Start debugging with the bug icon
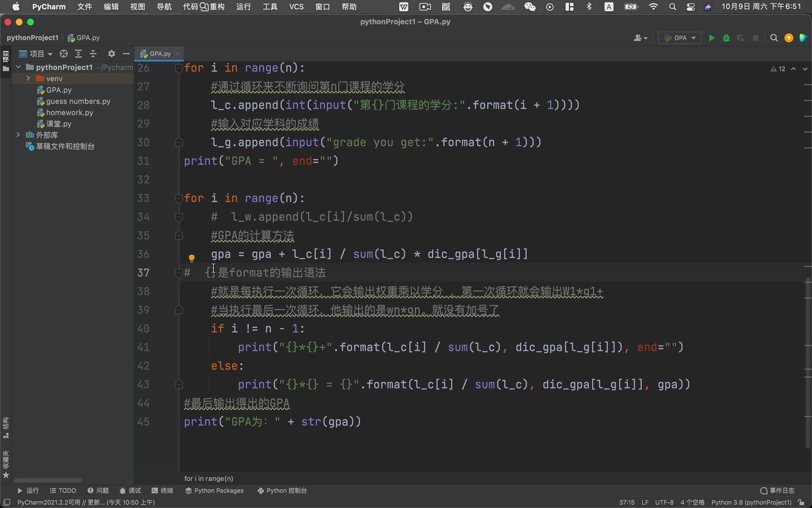Viewport: 812px width, 508px height. (726, 38)
